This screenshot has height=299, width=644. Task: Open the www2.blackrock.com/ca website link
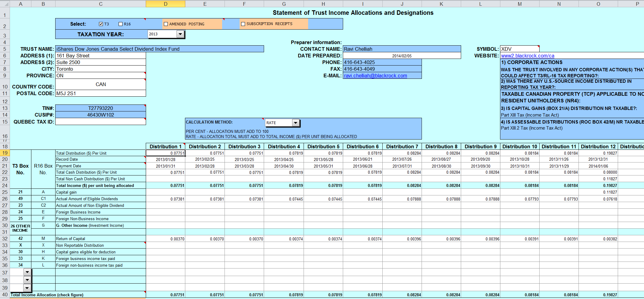(528, 56)
